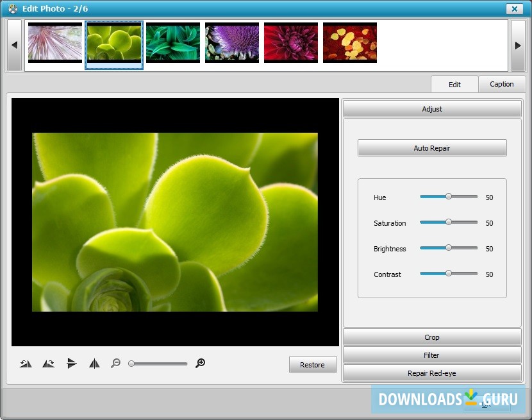Viewport: 532px width, 420px height.
Task: Mirror the image horizontally
Action: point(94,364)
